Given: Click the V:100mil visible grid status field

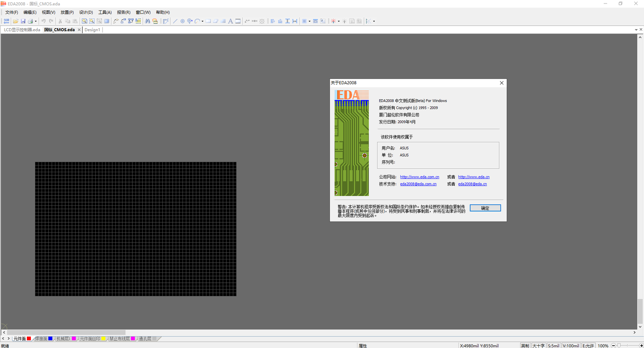Looking at the screenshot, I should pyautogui.click(x=571, y=346).
